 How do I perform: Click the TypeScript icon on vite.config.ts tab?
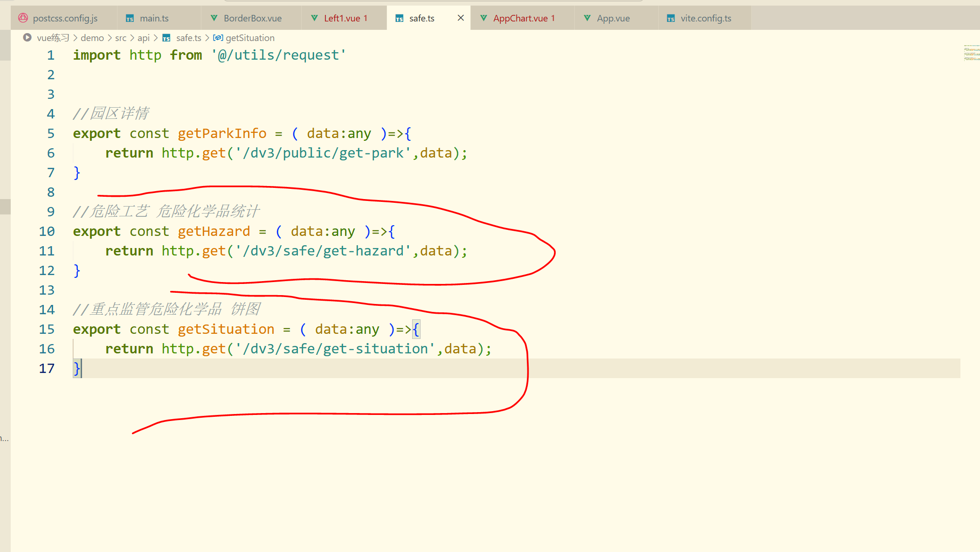[671, 18]
